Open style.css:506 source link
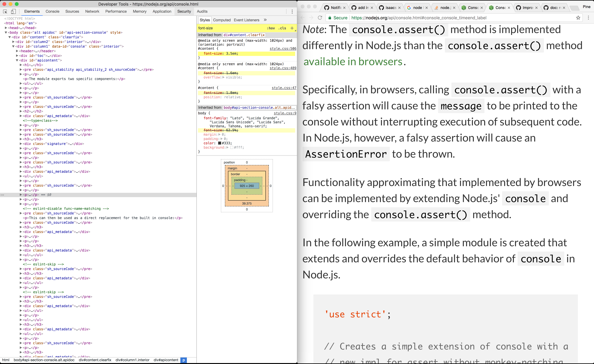594x364 pixels. point(283,49)
